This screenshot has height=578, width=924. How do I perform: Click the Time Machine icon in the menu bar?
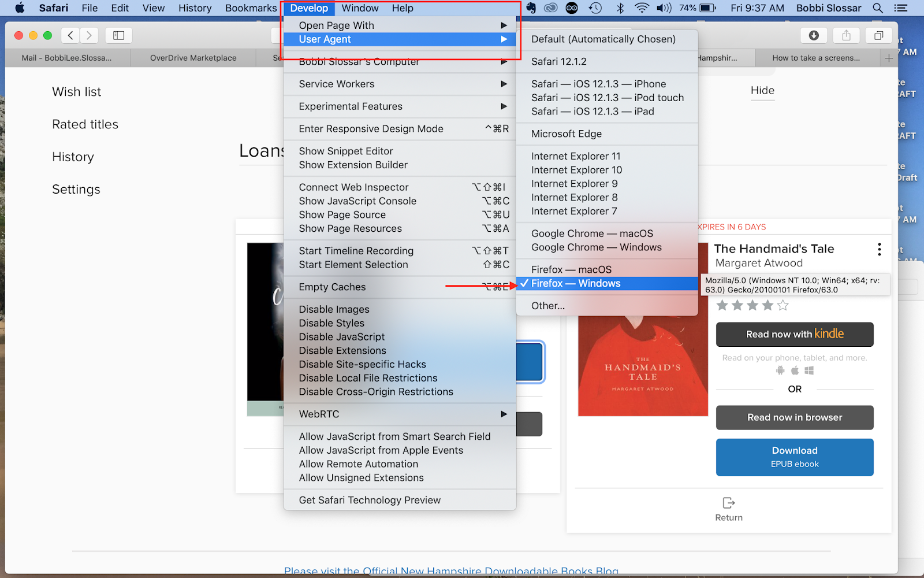[x=595, y=8]
